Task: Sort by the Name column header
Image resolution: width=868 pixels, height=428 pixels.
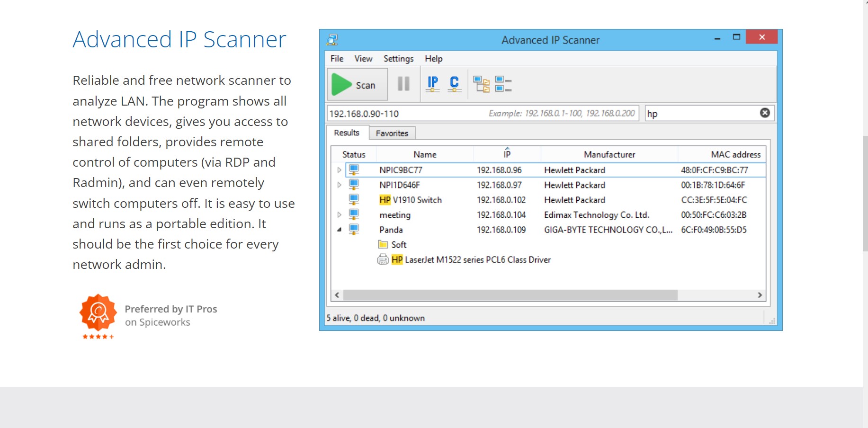Action: (x=425, y=154)
